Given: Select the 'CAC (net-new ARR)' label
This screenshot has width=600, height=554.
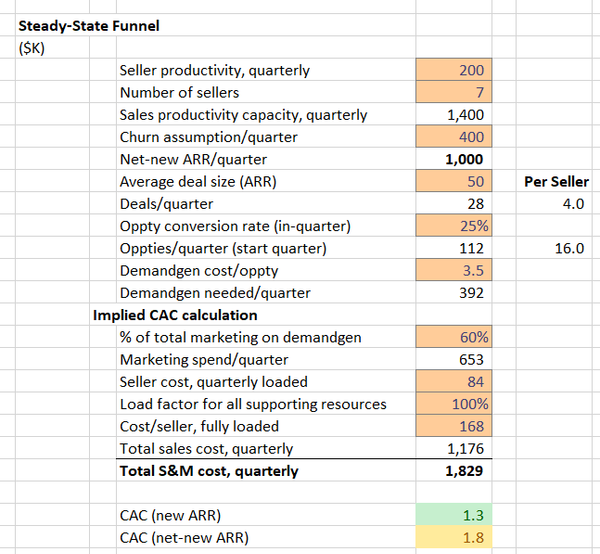Looking at the screenshot, I should 184,538.
